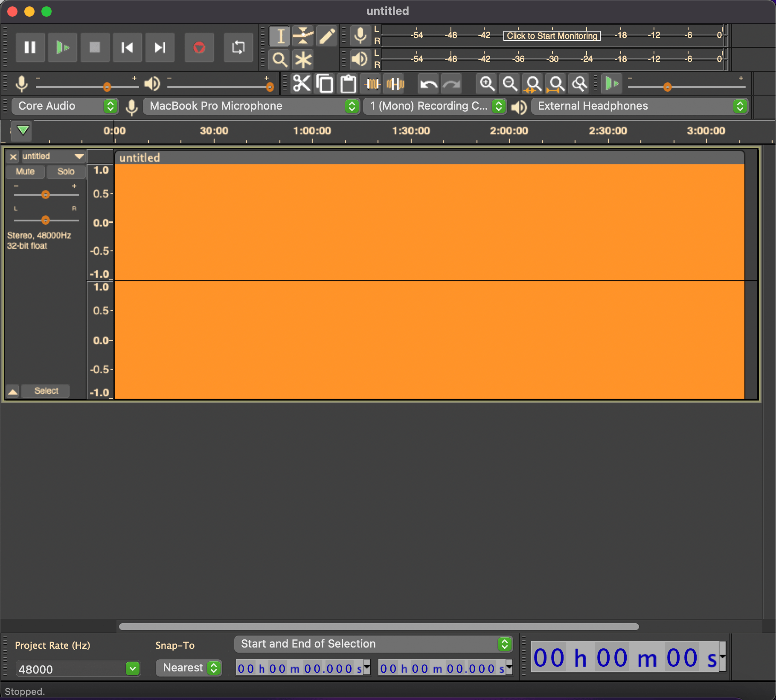Open the Core Audio host dropdown
The width and height of the screenshot is (776, 700).
65,106
